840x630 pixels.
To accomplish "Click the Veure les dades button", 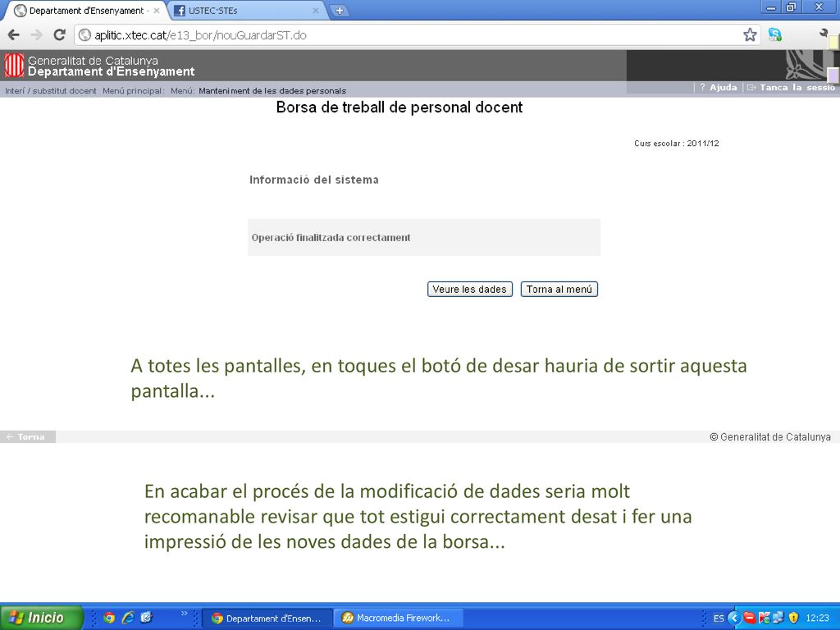I will coord(470,290).
